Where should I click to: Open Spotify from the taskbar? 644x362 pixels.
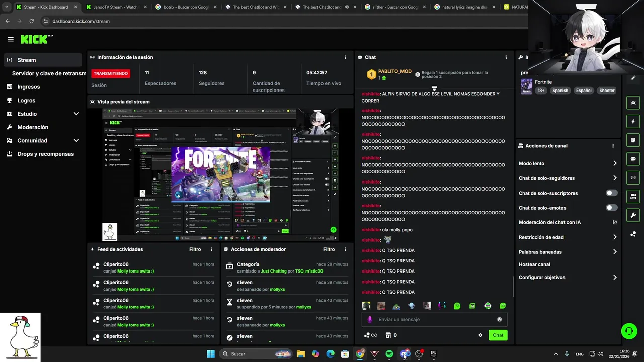tap(389, 354)
